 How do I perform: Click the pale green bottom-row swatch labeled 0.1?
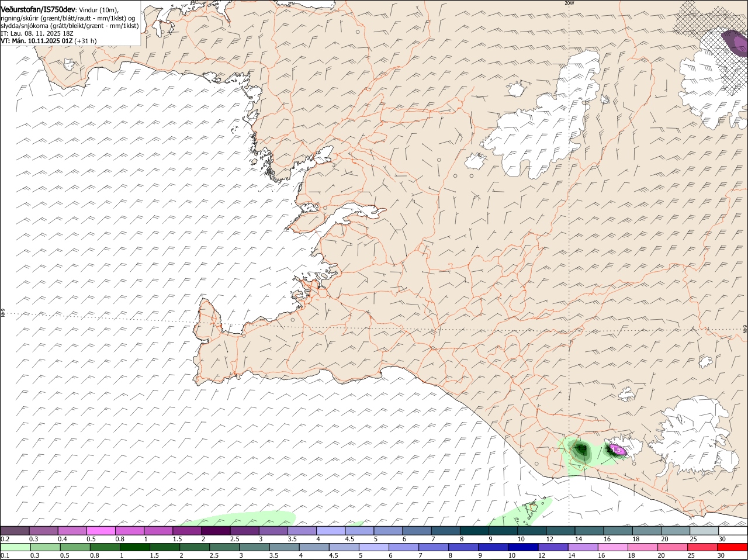(x=15, y=548)
